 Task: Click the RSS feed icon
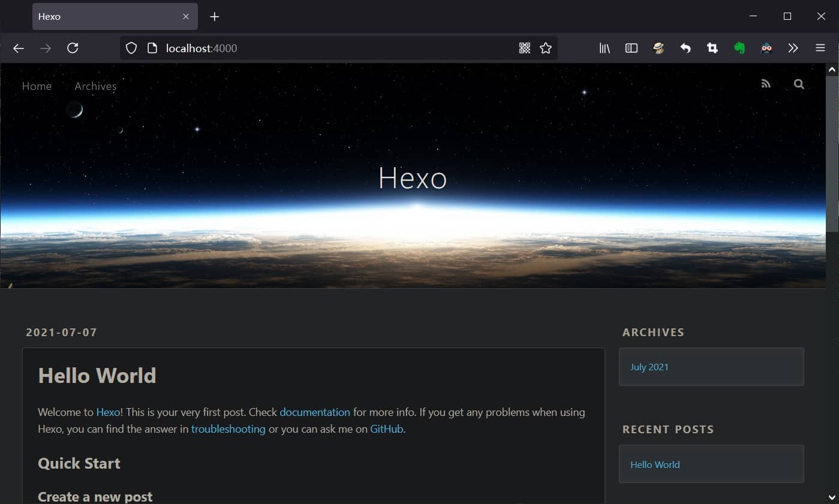765,84
